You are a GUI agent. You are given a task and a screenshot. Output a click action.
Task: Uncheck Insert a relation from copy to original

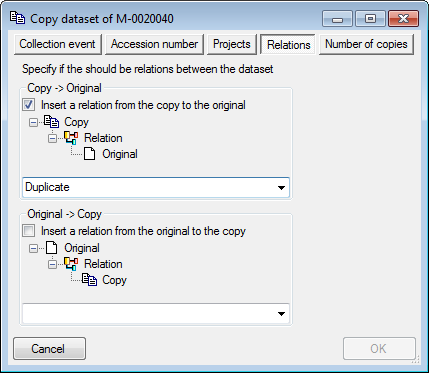(28, 105)
